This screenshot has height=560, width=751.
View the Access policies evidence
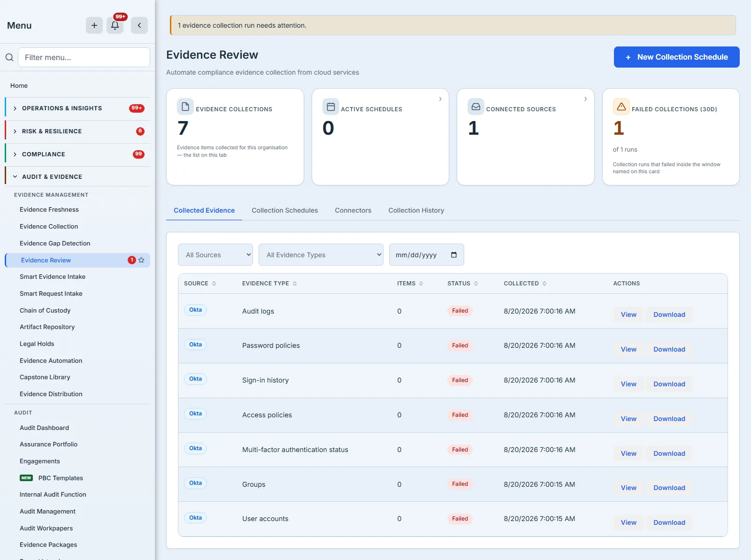coord(628,419)
